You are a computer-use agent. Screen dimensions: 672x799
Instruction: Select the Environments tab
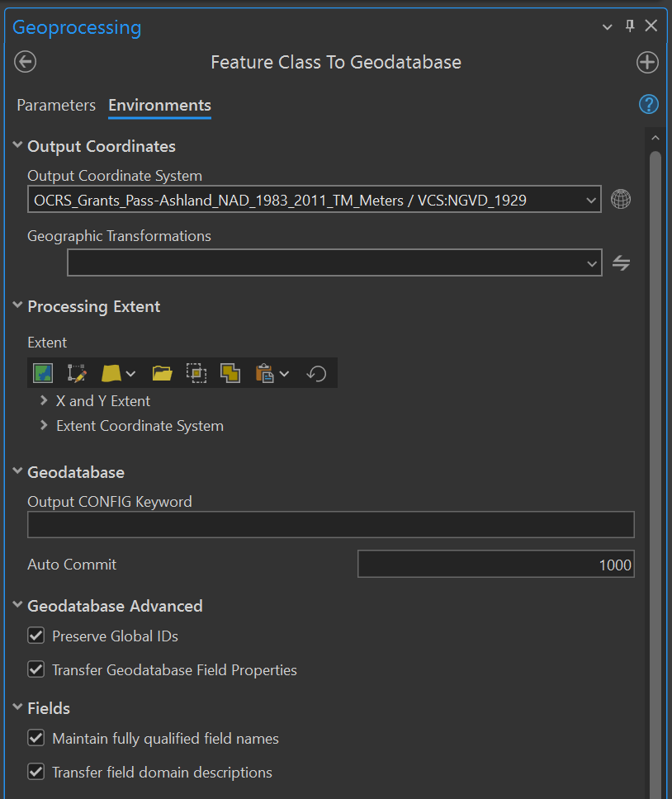pyautogui.click(x=159, y=106)
